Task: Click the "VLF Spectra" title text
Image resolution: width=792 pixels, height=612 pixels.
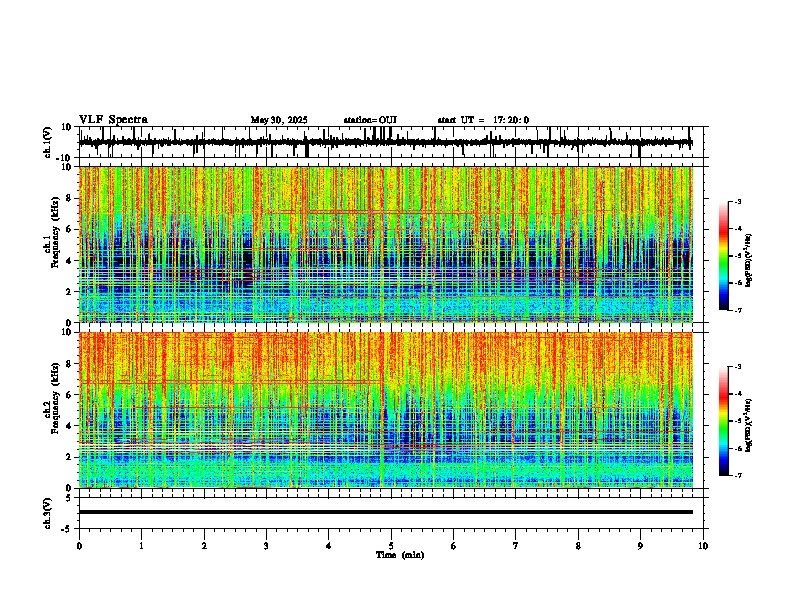Action: pos(113,120)
